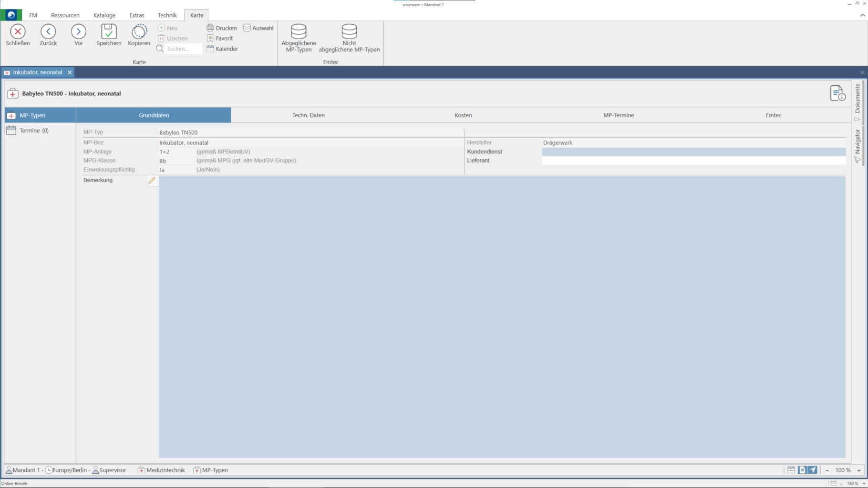The height and width of the screenshot is (488, 868).
Task: Collapse the ribbon with the chevron
Action: (862, 15)
